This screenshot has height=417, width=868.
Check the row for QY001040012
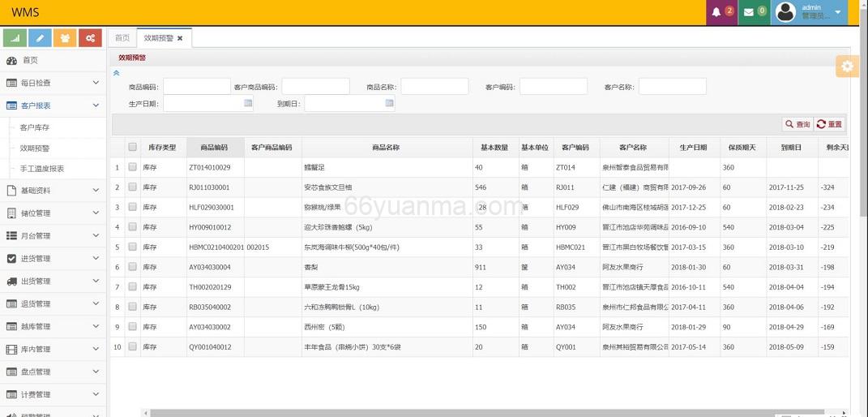[132, 346]
